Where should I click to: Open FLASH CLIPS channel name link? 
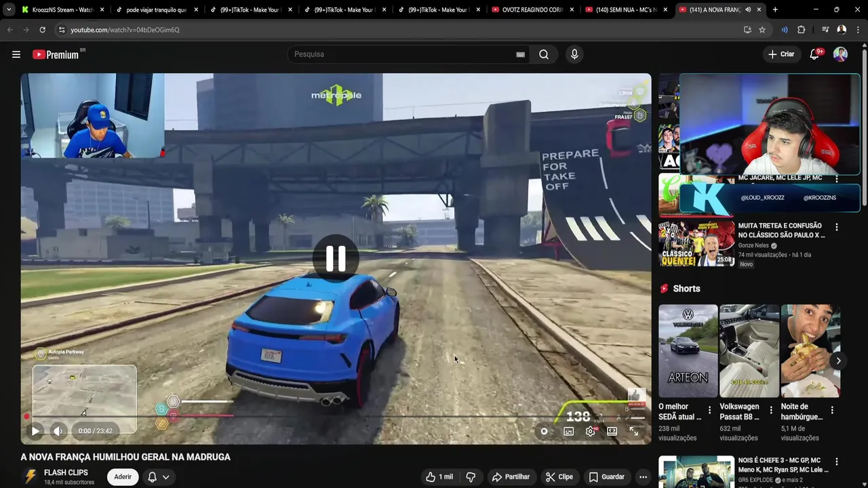point(66,472)
